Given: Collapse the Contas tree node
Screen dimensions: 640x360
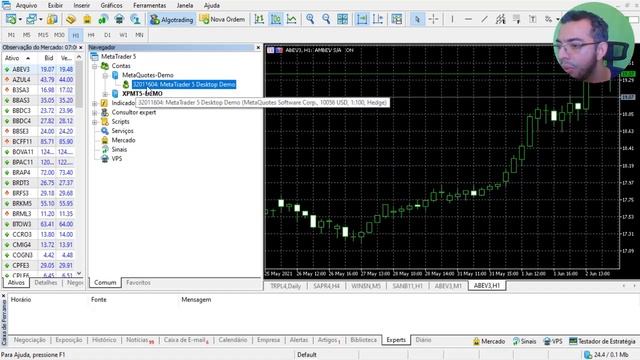Looking at the screenshot, I should [x=95, y=66].
